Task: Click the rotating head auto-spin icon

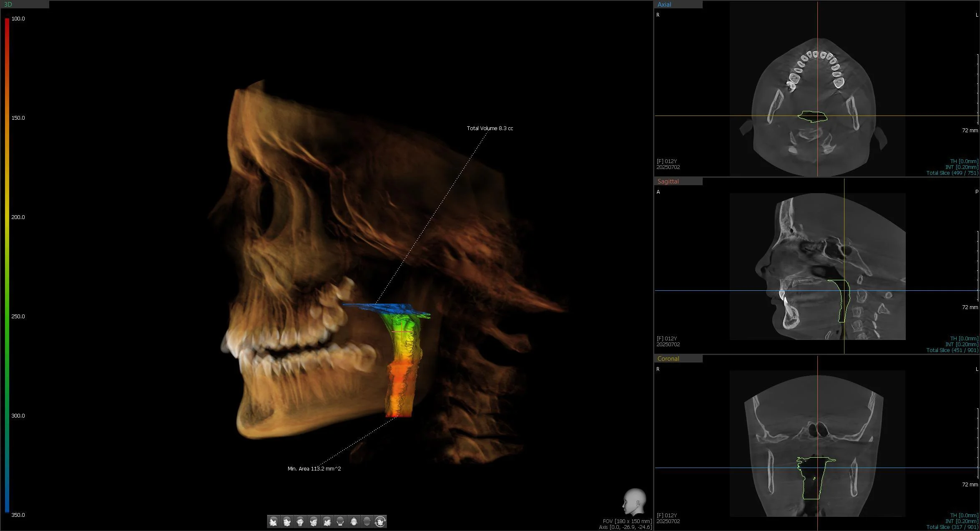Action: click(380, 521)
